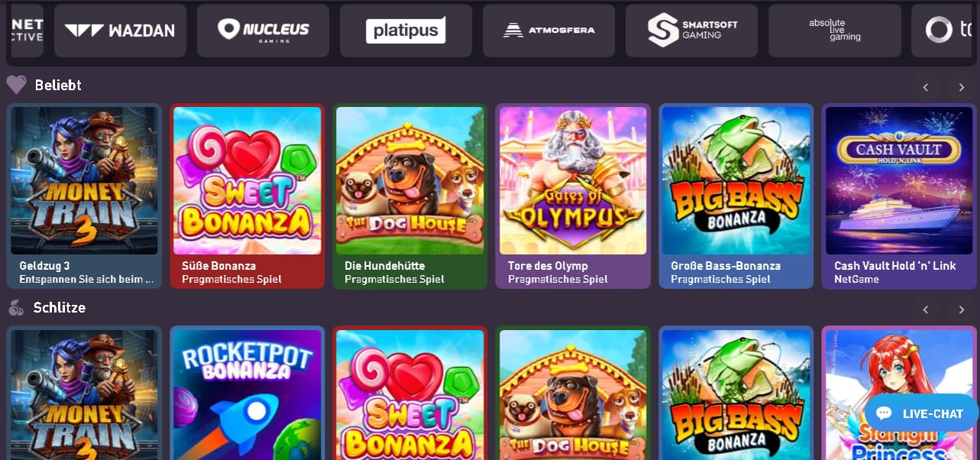Click the cherry icon beside Schlitze

pos(16,308)
